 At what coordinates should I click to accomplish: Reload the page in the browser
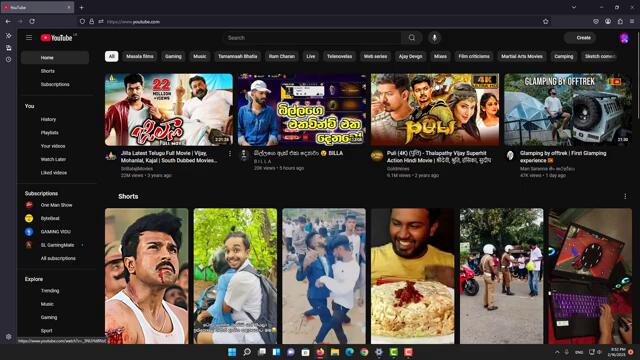point(32,21)
